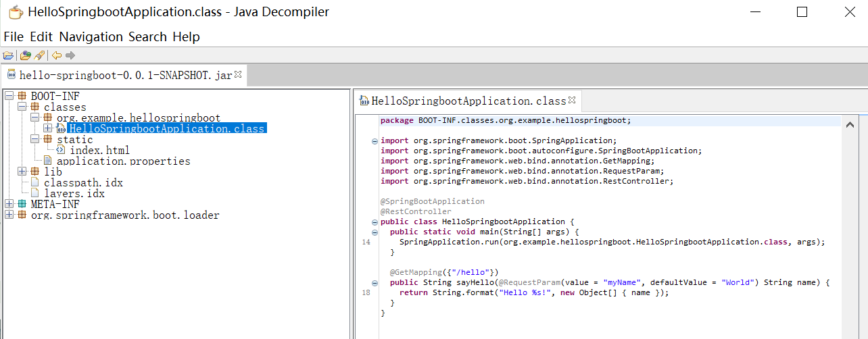
Task: Select the hello-springboot-0.0.1-SNAPSHOT.jar tab
Action: pyautogui.click(x=124, y=75)
